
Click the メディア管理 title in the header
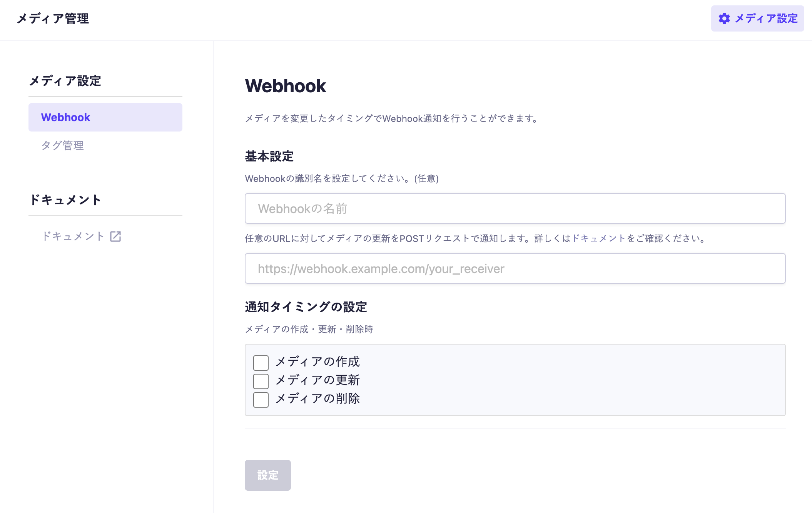pyautogui.click(x=53, y=18)
